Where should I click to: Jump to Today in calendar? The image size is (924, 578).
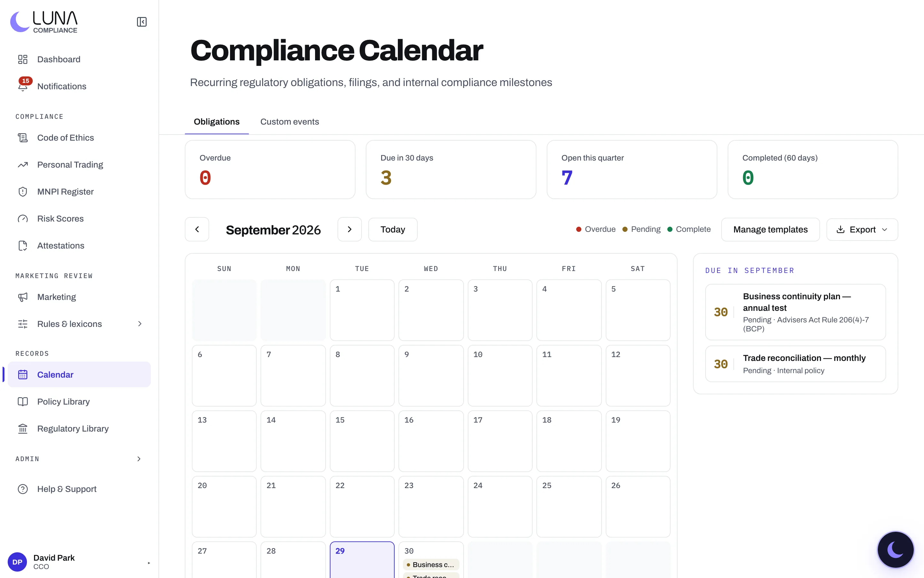(392, 229)
